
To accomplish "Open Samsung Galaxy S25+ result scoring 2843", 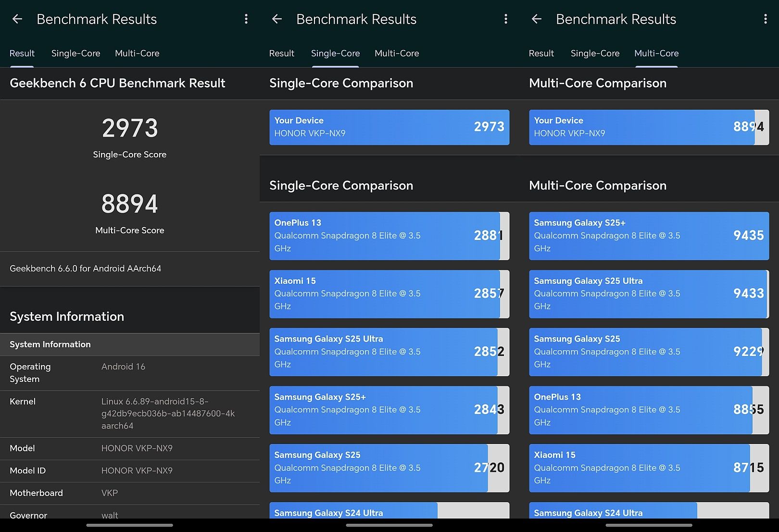I will tap(389, 410).
